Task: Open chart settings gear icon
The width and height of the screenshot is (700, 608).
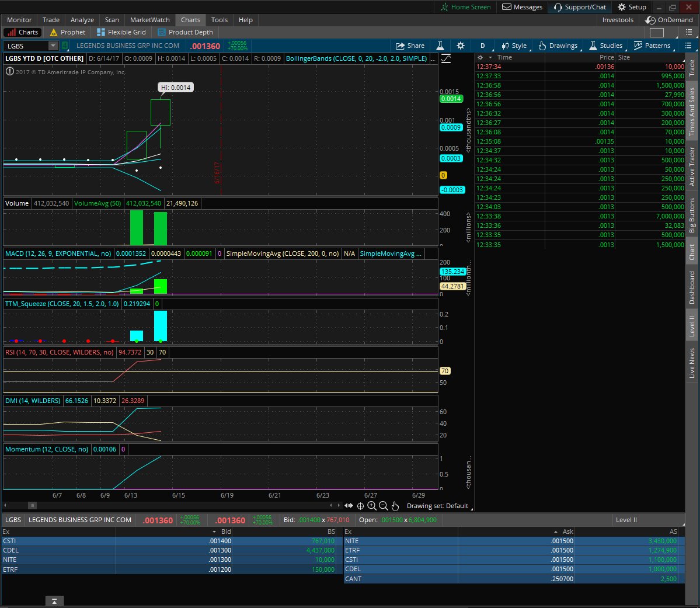Action: tap(460, 46)
